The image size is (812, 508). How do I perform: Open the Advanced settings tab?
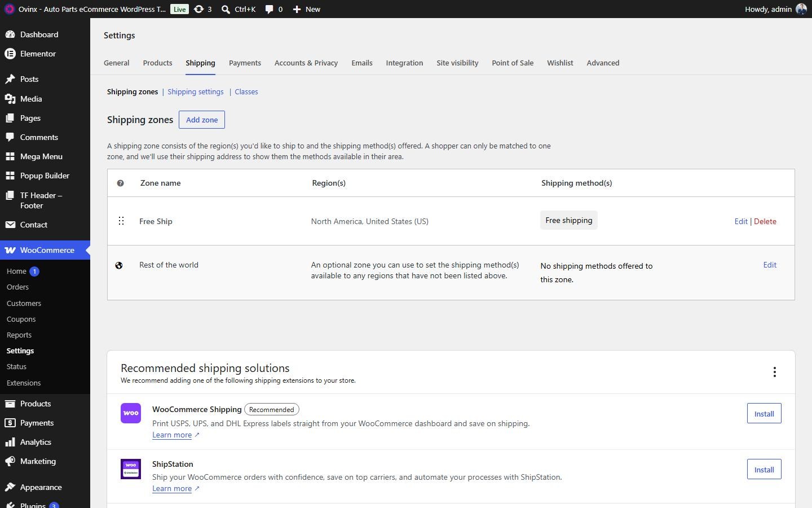point(603,63)
